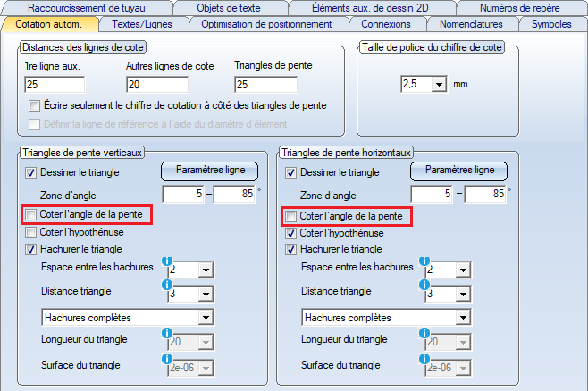Click the Triangles de pente distance field
The width and height of the screenshot is (588, 391).
click(x=266, y=84)
